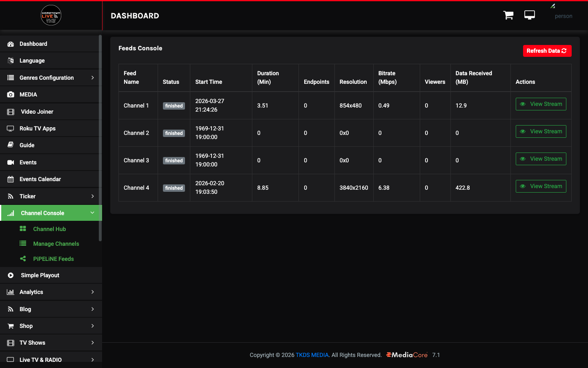This screenshot has width=588, height=368.
Task: Click the finished status badge for Channel 4
Action: [174, 188]
